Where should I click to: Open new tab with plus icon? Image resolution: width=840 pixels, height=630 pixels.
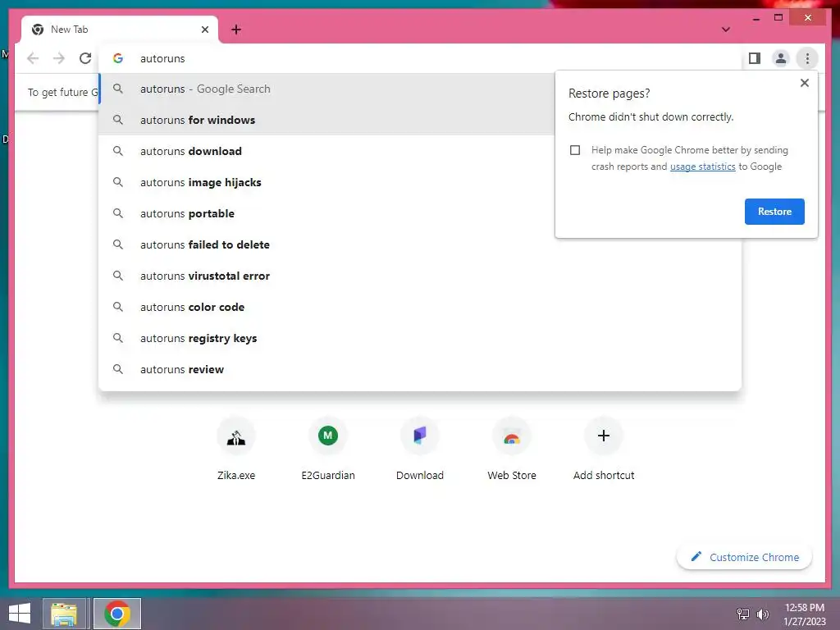point(236,30)
